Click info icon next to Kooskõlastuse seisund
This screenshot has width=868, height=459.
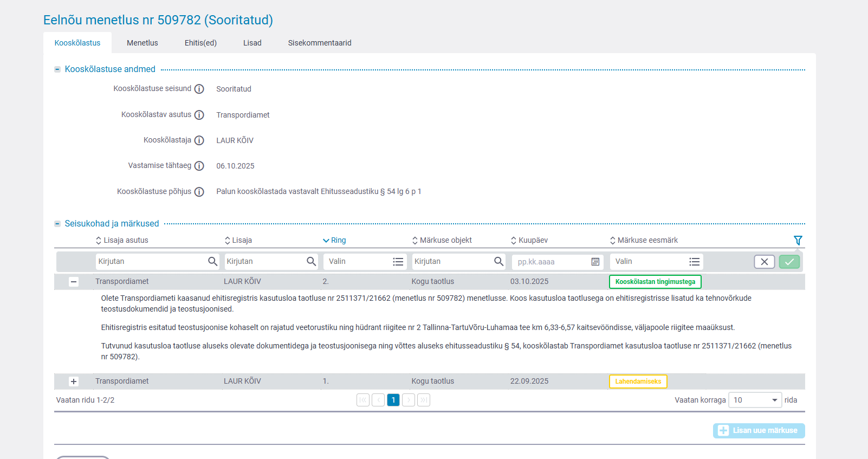(199, 89)
